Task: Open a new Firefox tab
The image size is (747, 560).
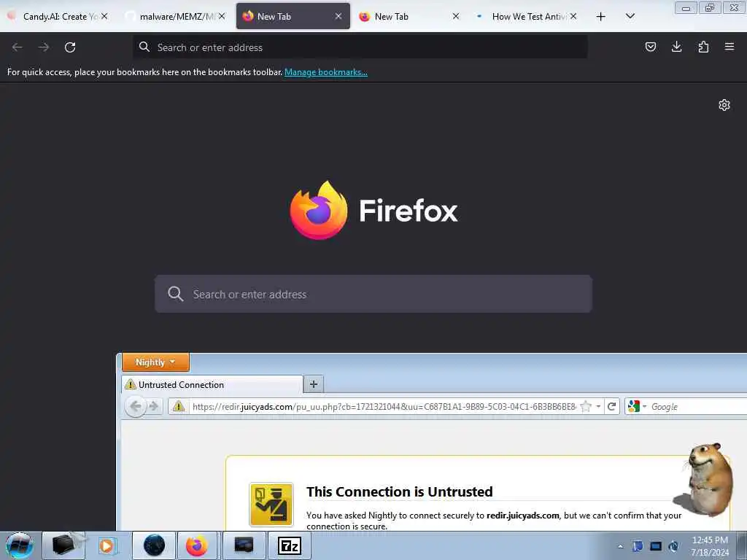Action: [601, 17]
